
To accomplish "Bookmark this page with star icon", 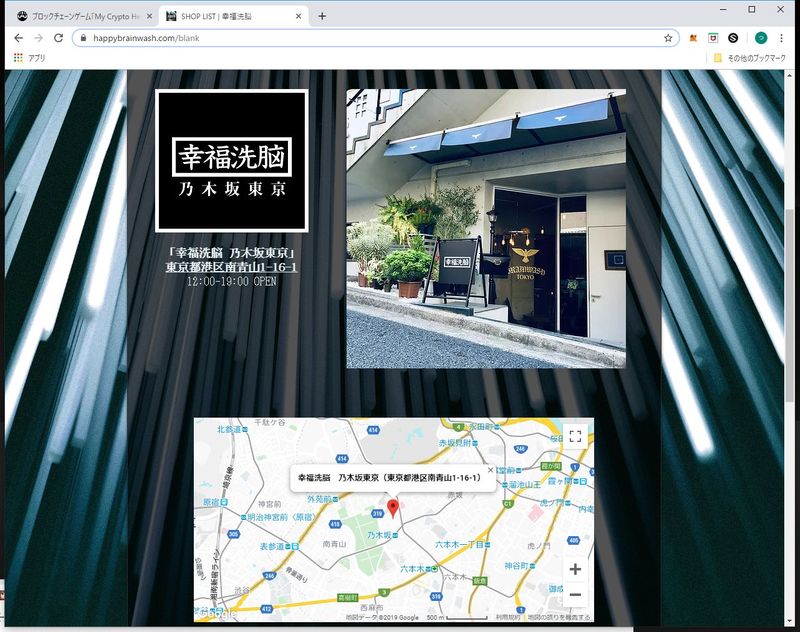I will [668, 38].
